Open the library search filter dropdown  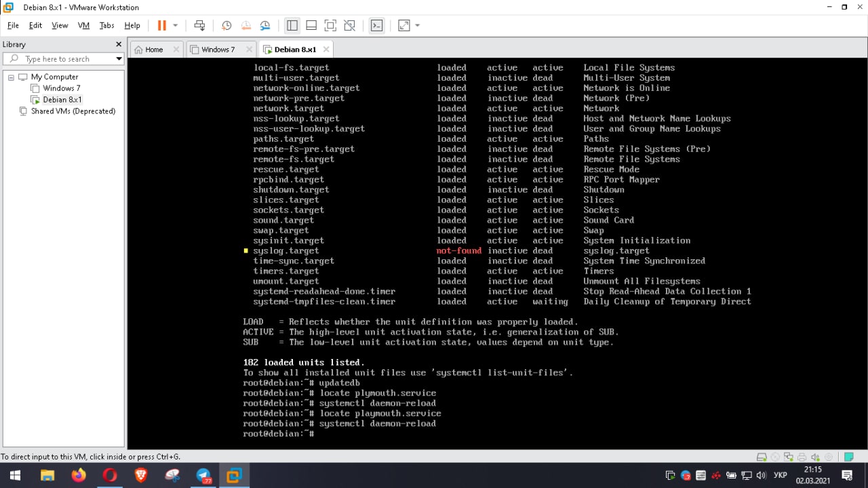tap(119, 59)
